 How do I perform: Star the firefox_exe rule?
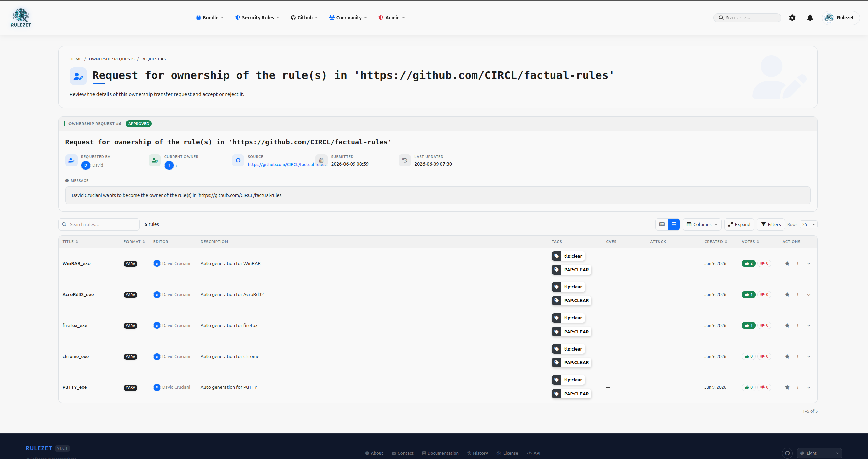click(787, 325)
